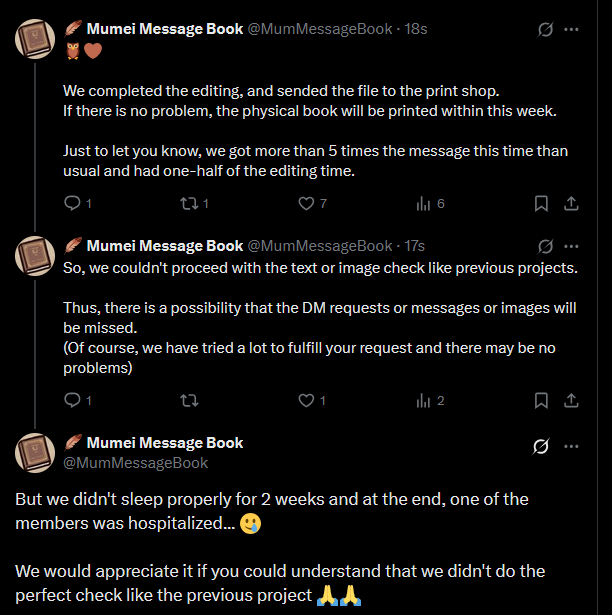Retweet the first tweet about editing
This screenshot has height=615, width=612.
(x=187, y=203)
